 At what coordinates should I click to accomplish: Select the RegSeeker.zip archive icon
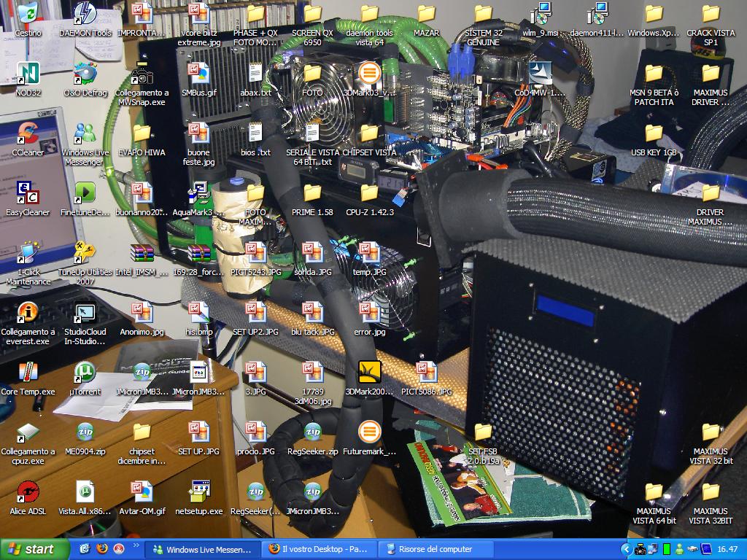(x=312, y=432)
